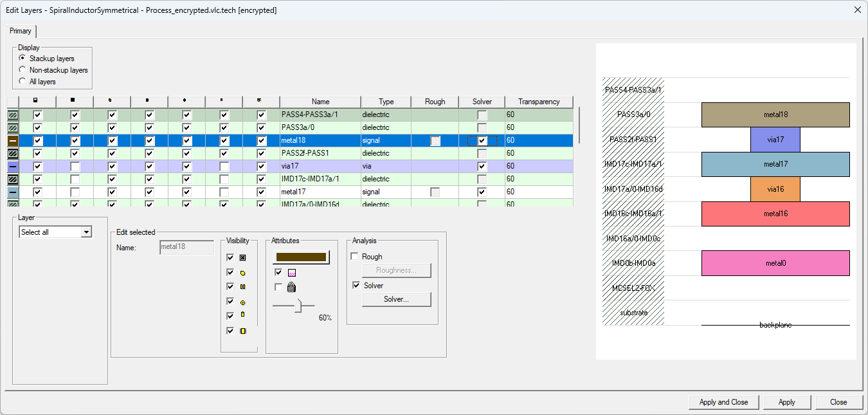Switch to the Primary tab

[x=21, y=31]
